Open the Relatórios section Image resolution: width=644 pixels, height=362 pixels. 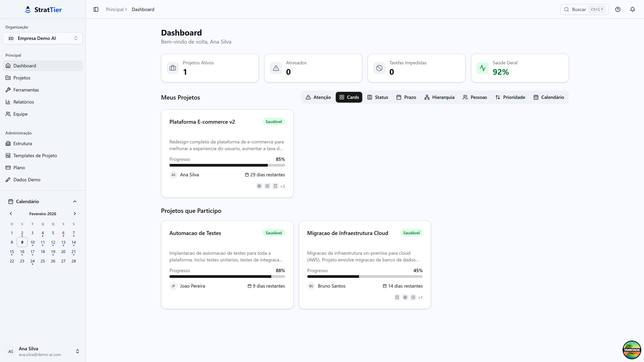[x=23, y=102]
